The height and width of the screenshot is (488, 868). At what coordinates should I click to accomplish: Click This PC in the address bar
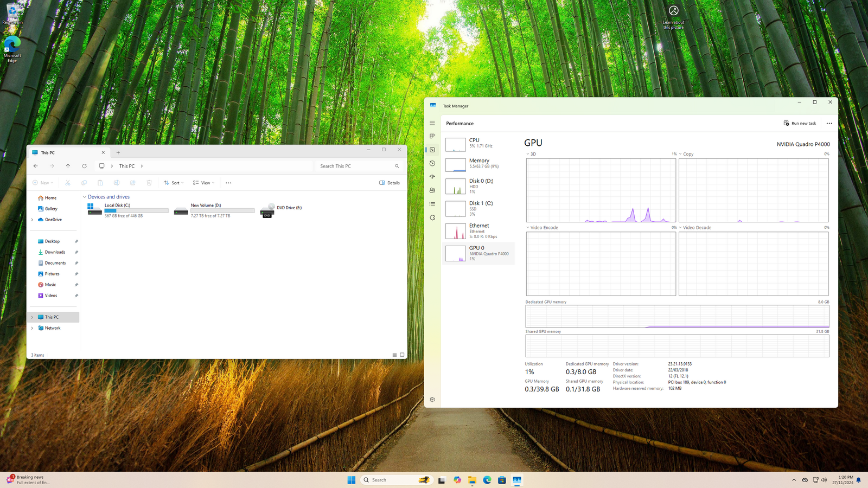coord(127,166)
